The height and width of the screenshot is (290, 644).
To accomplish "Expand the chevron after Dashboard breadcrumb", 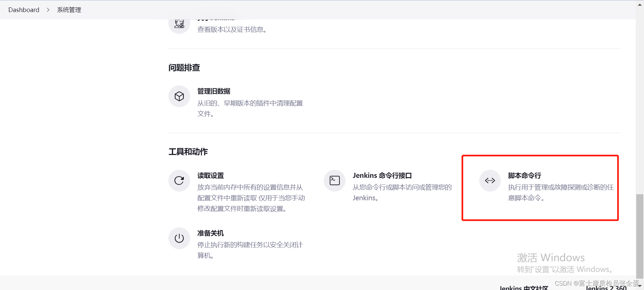I will [48, 10].
